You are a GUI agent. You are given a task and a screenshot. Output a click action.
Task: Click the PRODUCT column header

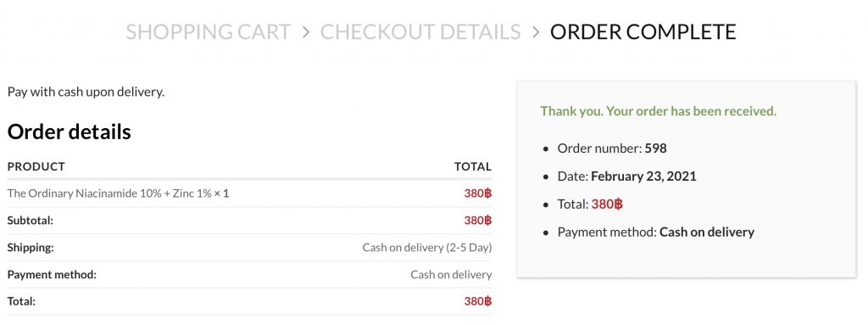[36, 166]
